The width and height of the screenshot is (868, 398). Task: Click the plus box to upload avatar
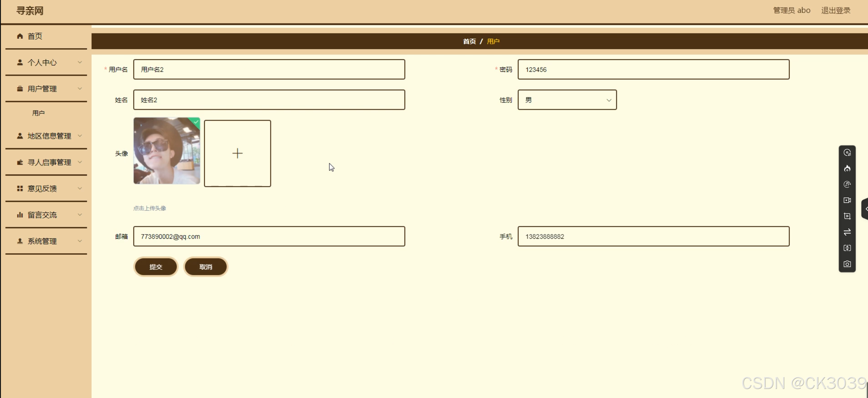[x=237, y=154]
